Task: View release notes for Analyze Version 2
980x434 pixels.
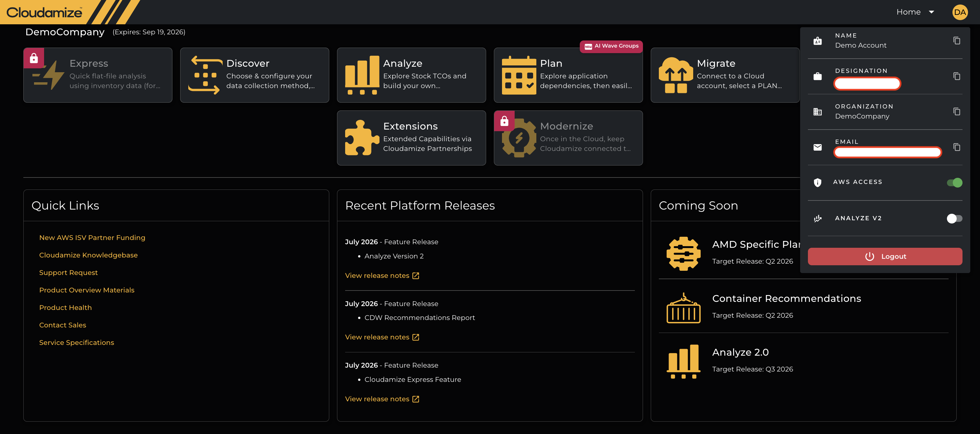Action: pyautogui.click(x=382, y=276)
